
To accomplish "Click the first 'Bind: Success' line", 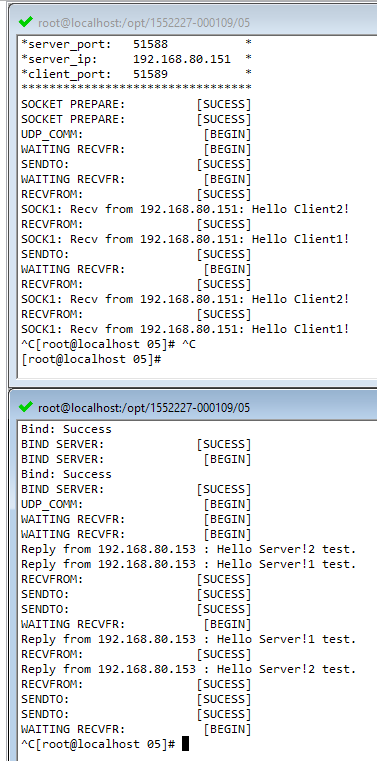I will coord(66,429).
